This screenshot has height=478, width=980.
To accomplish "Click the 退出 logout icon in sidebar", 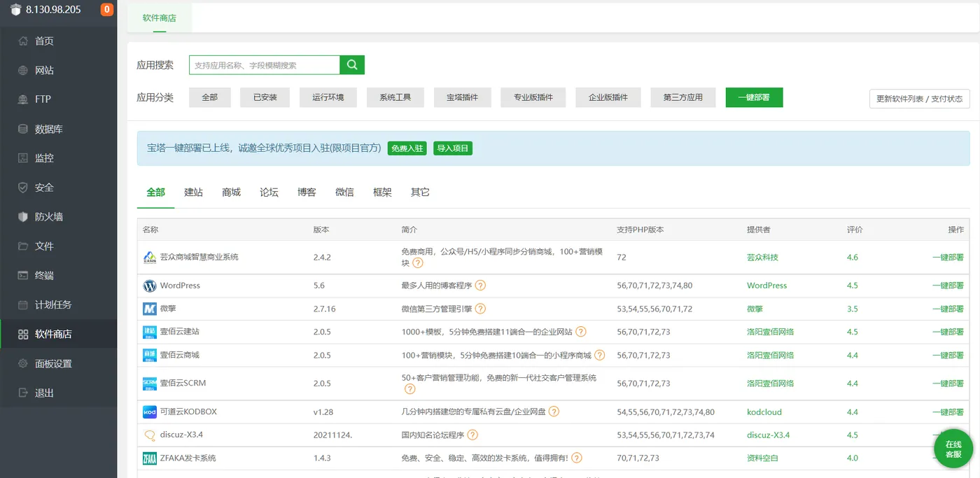I will click(x=23, y=393).
